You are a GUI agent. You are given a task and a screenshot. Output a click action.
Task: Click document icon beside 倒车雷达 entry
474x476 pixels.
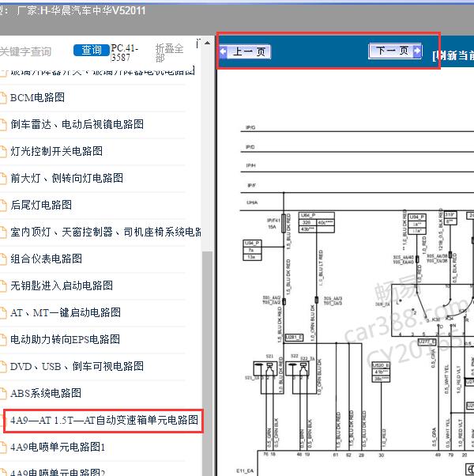[x=3, y=125]
